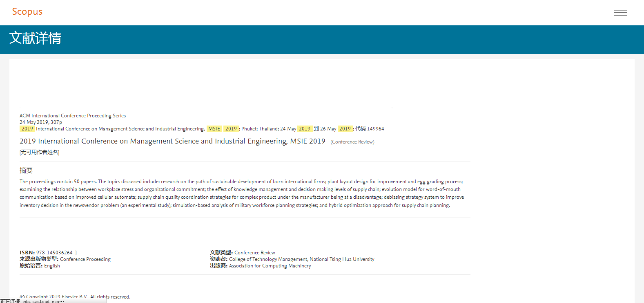Click abstract line starting 'The proceedings contain 50 papers'
Viewport: 644px width, 303px height.
point(241,182)
